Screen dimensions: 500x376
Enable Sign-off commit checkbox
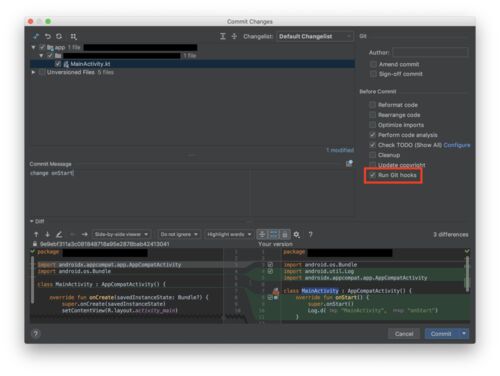click(373, 74)
